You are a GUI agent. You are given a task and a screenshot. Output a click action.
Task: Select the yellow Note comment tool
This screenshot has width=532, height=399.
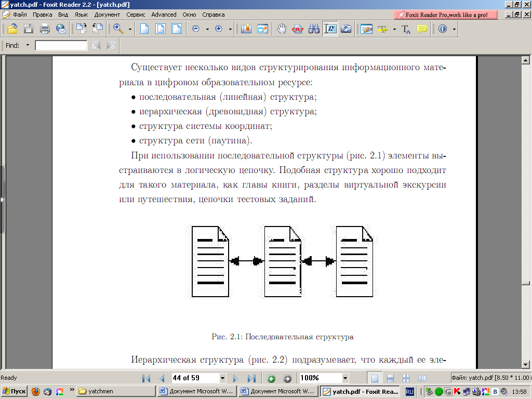click(422, 29)
